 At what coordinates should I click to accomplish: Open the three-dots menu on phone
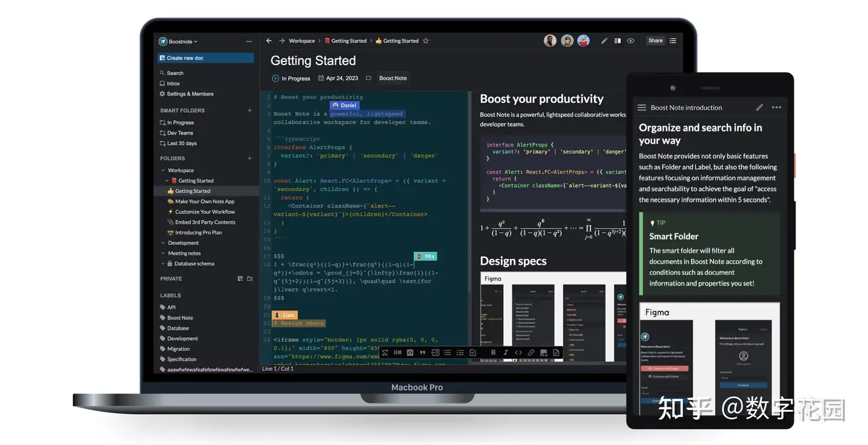(x=776, y=107)
